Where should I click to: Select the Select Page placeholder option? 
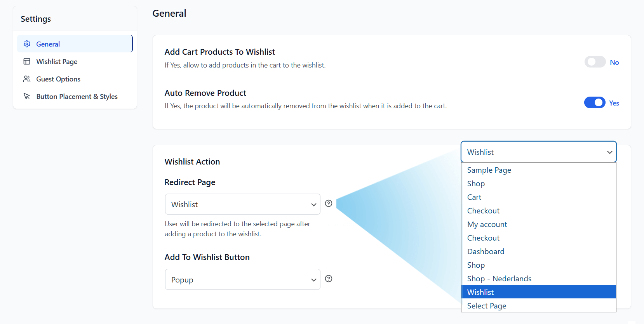click(487, 306)
